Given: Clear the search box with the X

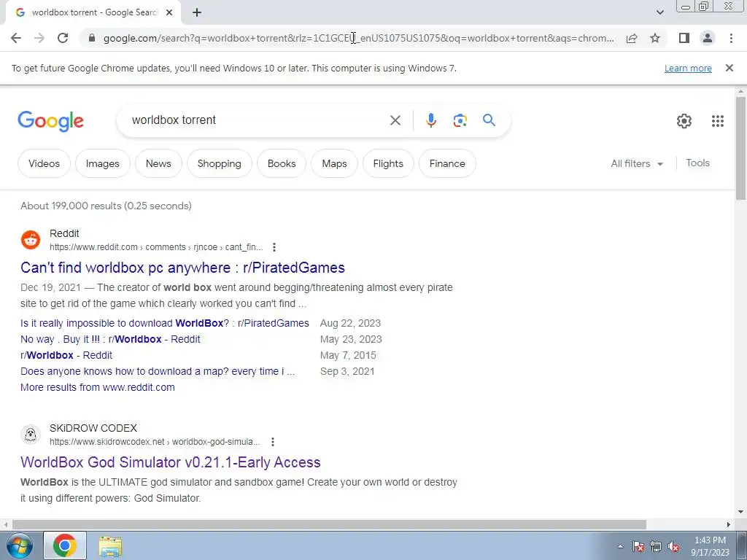Looking at the screenshot, I should 395,120.
